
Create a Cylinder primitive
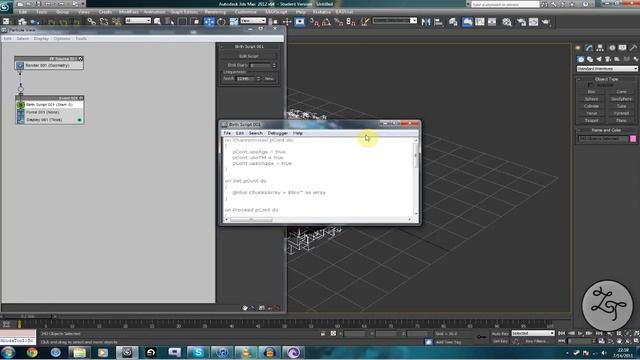(x=591, y=106)
